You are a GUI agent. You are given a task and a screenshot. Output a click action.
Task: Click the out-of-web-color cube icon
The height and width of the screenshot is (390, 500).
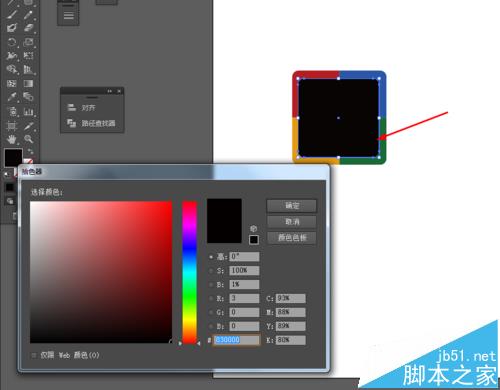[254, 229]
